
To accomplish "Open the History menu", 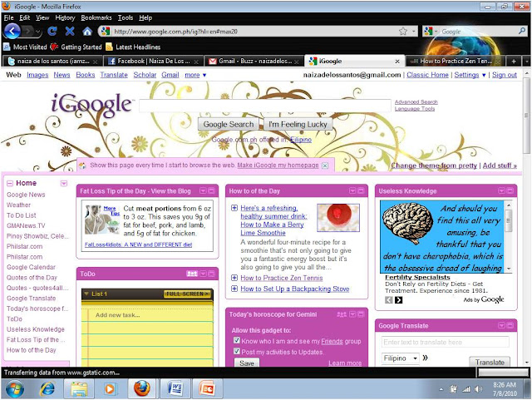I will point(65,17).
